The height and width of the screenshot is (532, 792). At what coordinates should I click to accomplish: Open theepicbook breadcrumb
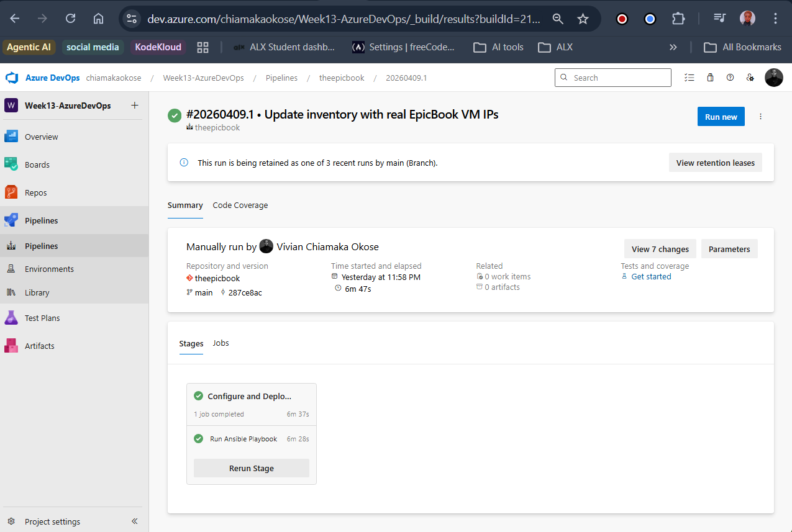pos(342,78)
